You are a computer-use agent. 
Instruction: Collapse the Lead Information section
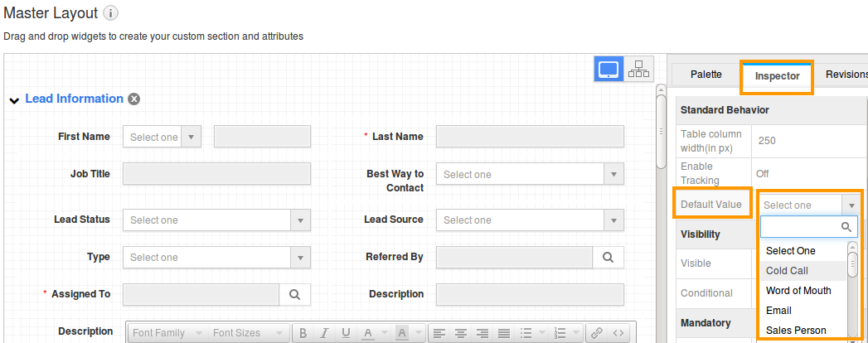point(14,100)
